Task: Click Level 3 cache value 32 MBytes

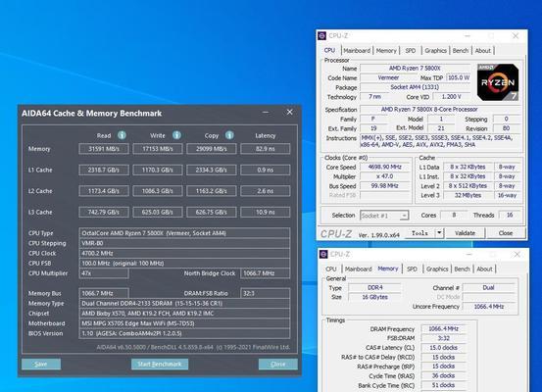Action: pyautogui.click(x=468, y=195)
